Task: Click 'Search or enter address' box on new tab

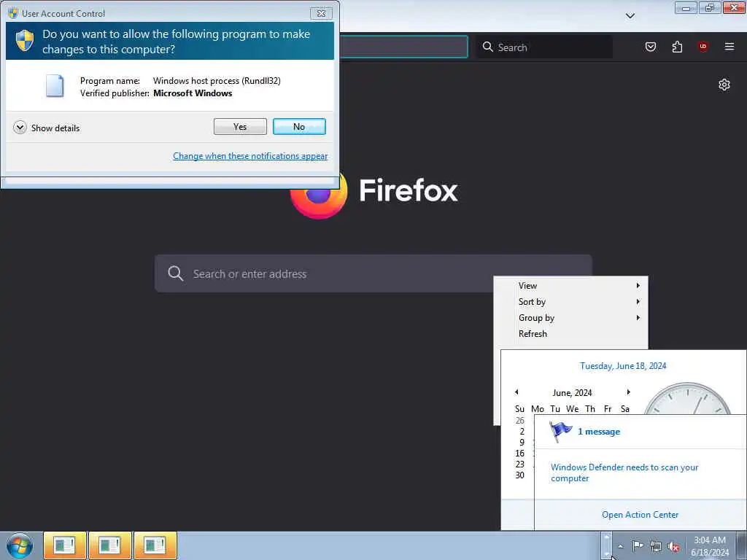Action: [x=373, y=273]
